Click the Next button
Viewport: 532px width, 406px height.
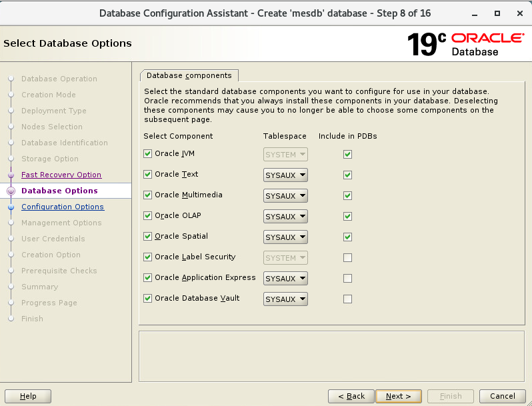tap(398, 396)
